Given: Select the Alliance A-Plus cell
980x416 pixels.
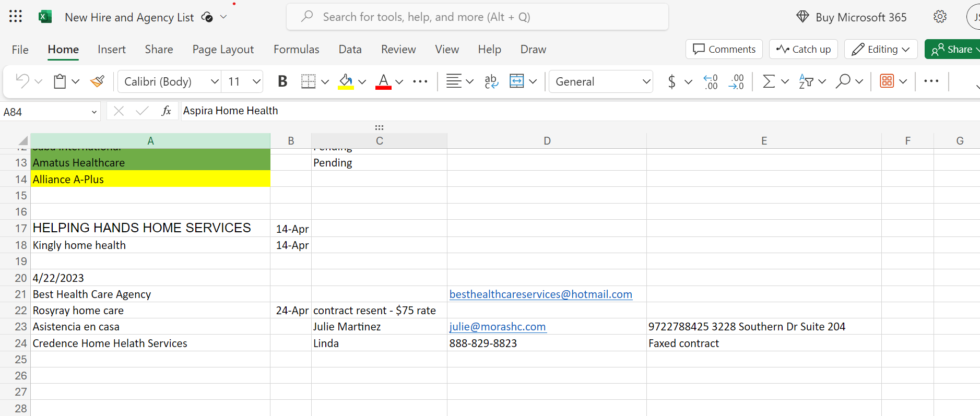Looking at the screenshot, I should 150,179.
